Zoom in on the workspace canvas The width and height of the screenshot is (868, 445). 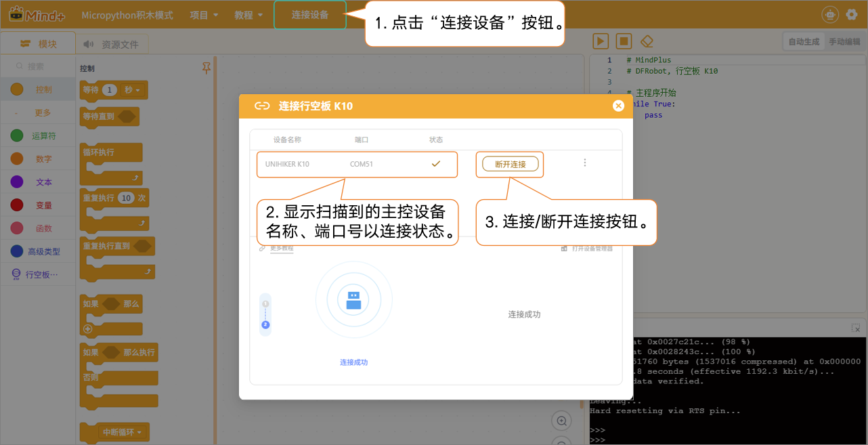pyautogui.click(x=561, y=421)
